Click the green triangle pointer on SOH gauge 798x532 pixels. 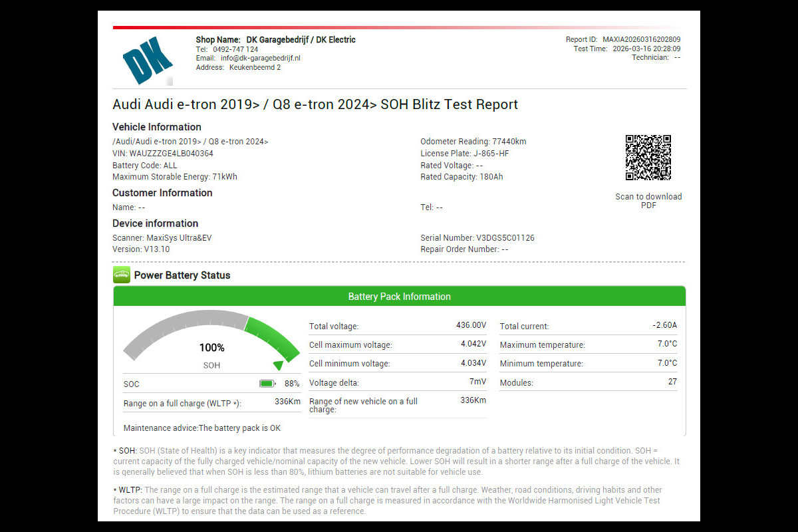pyautogui.click(x=278, y=365)
